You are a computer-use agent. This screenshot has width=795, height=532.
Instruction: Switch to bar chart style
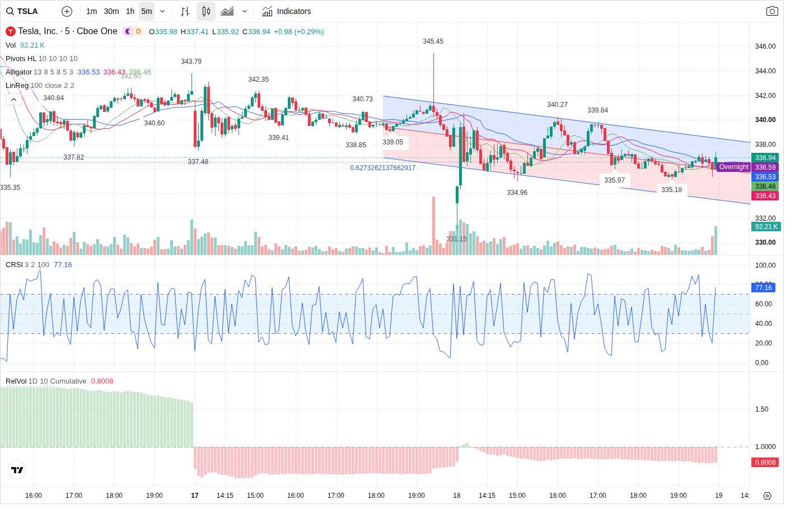(x=185, y=11)
